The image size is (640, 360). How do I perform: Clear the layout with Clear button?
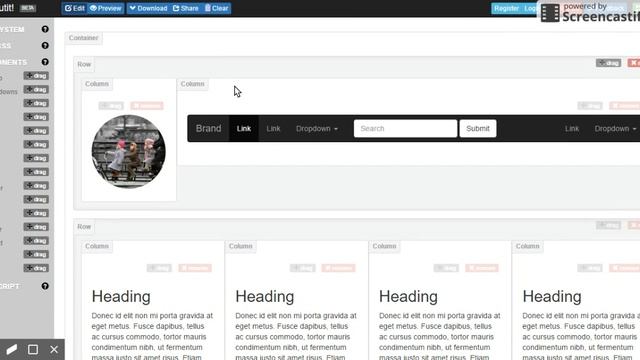(216, 8)
